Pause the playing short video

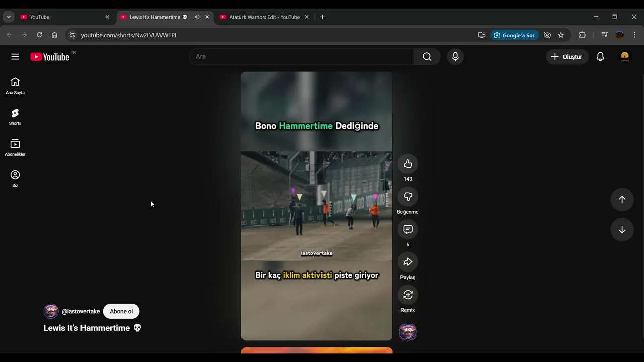316,206
